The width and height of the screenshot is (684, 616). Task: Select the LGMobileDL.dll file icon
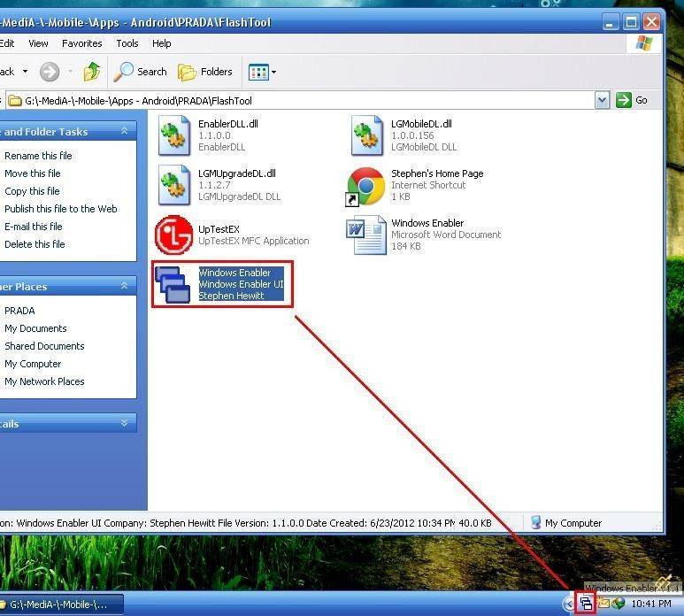(x=367, y=135)
